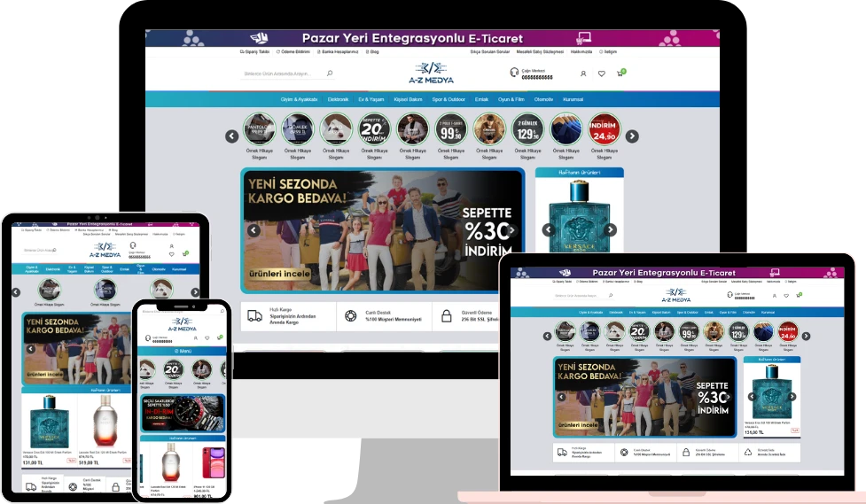This screenshot has height=504, width=866.
Task: Open the user account icon on the large monitor
Action: (x=582, y=74)
